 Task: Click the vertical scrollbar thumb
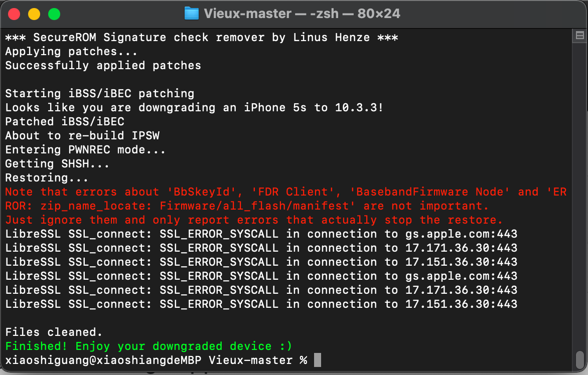tap(579, 359)
